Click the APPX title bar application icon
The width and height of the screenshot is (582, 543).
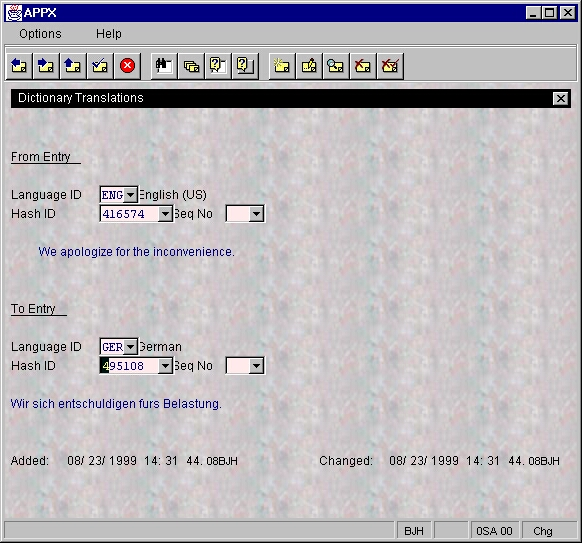[14, 13]
